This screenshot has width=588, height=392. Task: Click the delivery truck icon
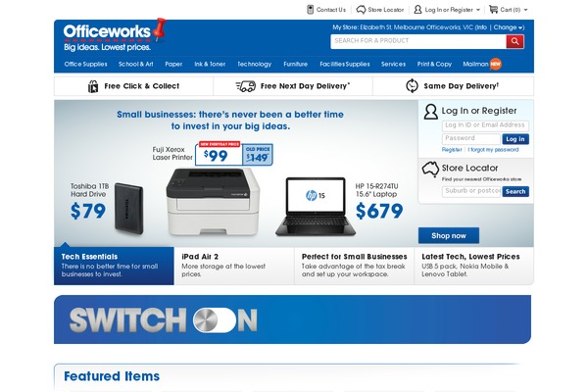[246, 86]
